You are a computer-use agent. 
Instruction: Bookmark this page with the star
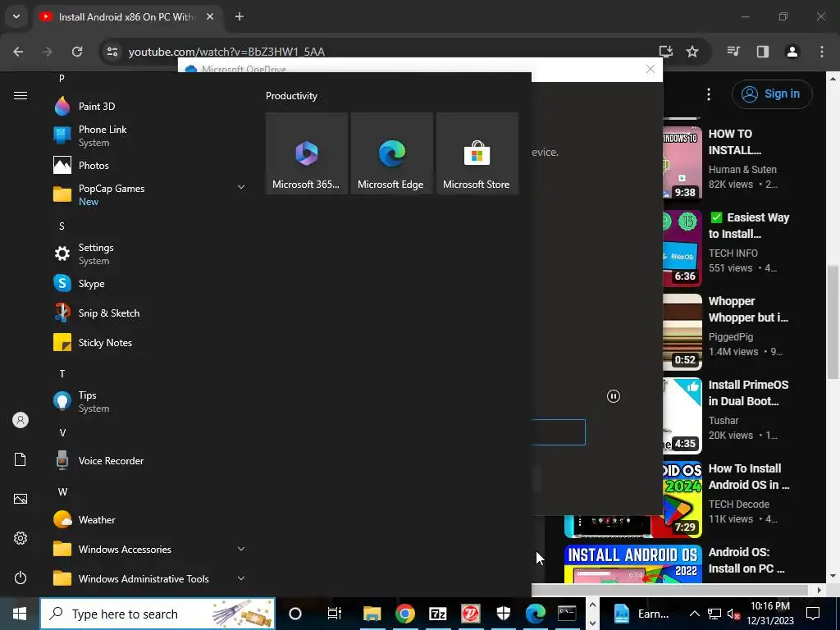692,52
